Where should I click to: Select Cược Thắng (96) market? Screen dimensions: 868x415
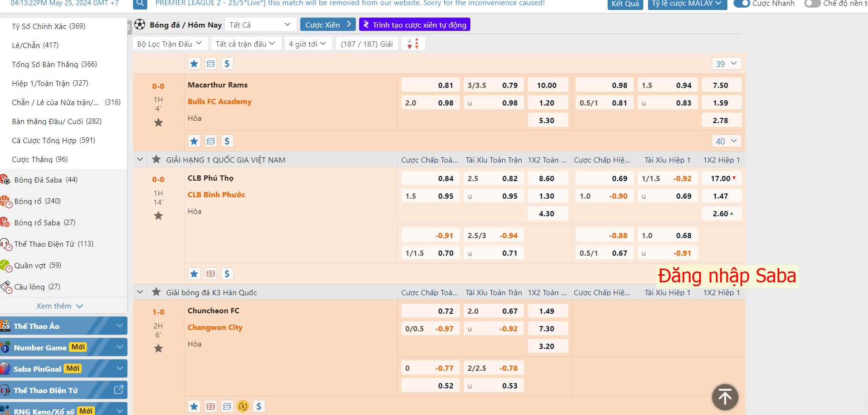(x=40, y=159)
